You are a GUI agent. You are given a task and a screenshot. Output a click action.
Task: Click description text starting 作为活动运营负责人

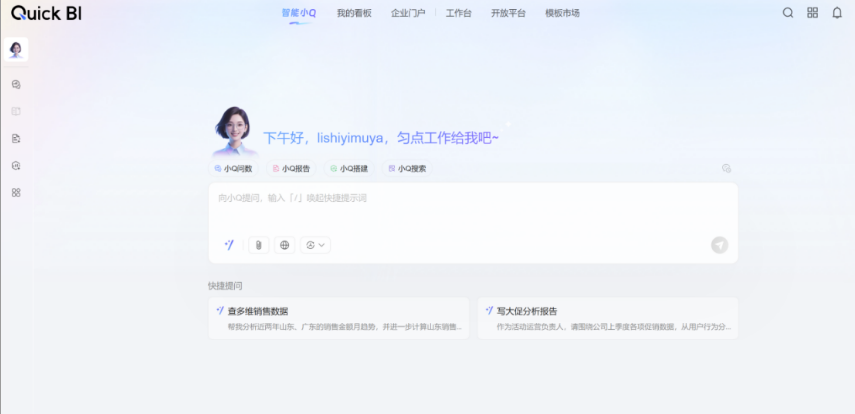(x=613, y=327)
